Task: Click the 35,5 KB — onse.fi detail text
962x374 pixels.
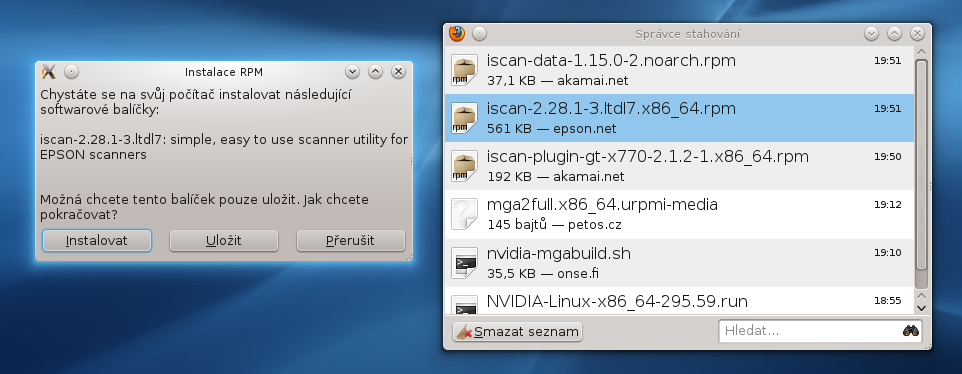Action: tap(543, 273)
